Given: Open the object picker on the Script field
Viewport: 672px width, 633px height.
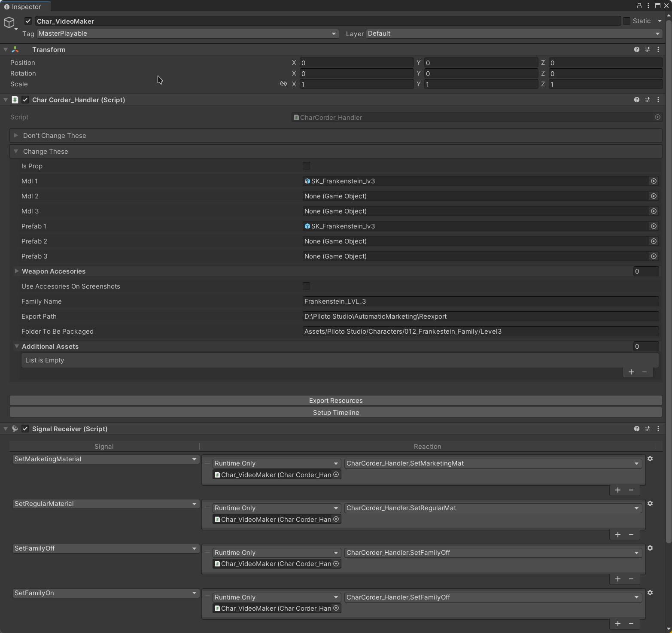Looking at the screenshot, I should 657,117.
